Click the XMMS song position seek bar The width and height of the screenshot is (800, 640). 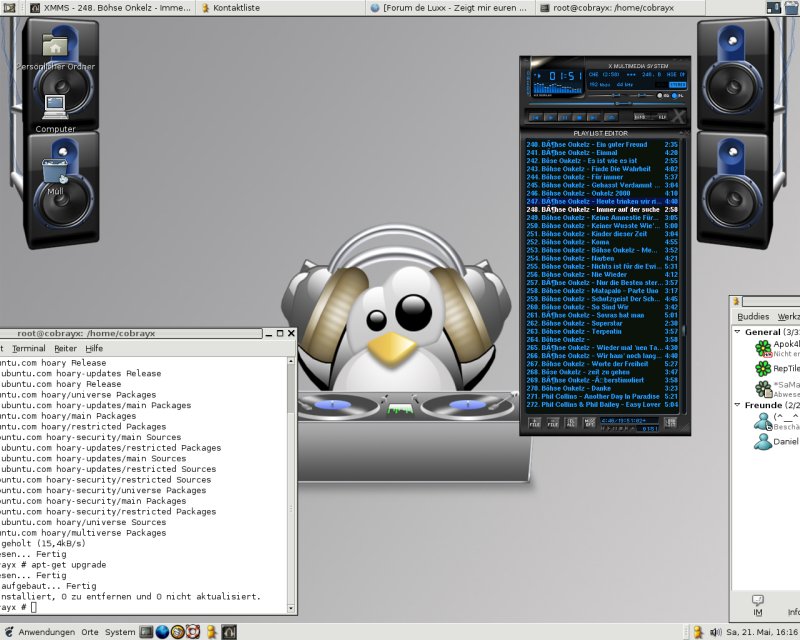click(x=606, y=104)
